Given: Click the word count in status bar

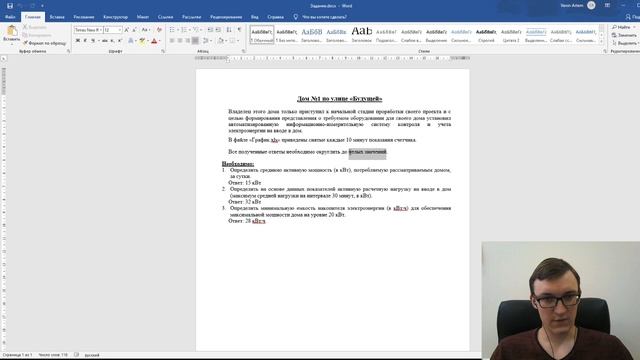Looking at the screenshot, I should 53,355.
